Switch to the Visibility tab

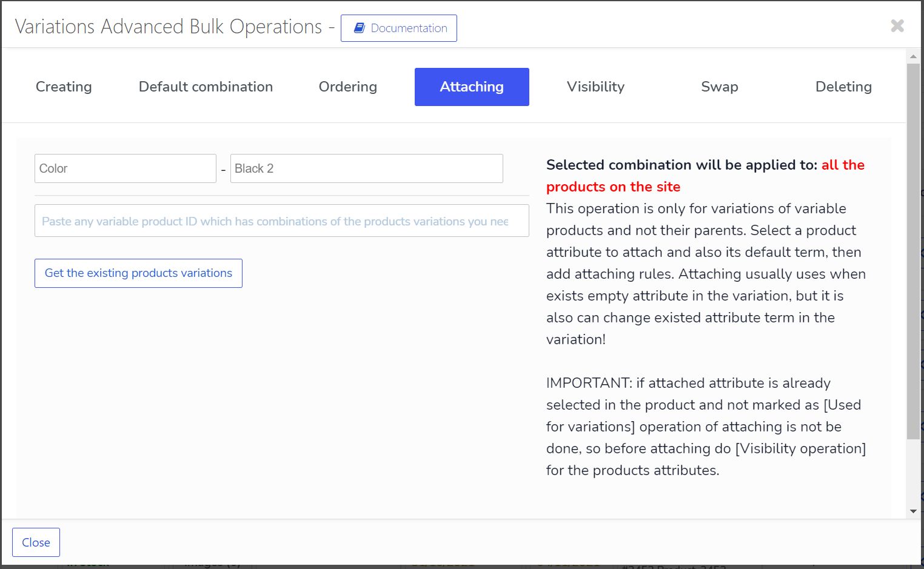(595, 87)
